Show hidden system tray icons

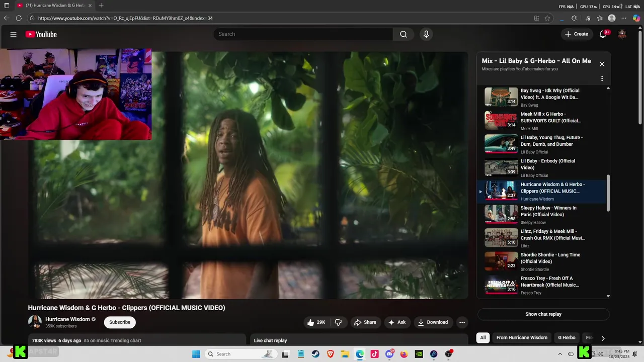(x=561, y=354)
